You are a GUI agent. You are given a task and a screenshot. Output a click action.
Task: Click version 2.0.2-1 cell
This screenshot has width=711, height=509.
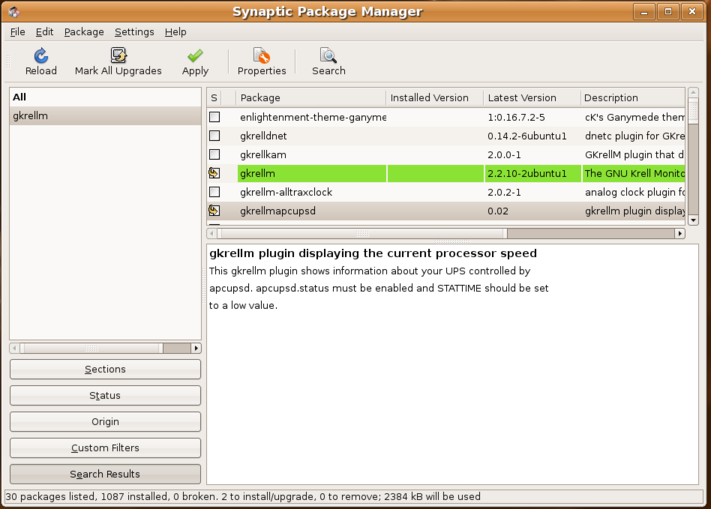pyautogui.click(x=532, y=192)
